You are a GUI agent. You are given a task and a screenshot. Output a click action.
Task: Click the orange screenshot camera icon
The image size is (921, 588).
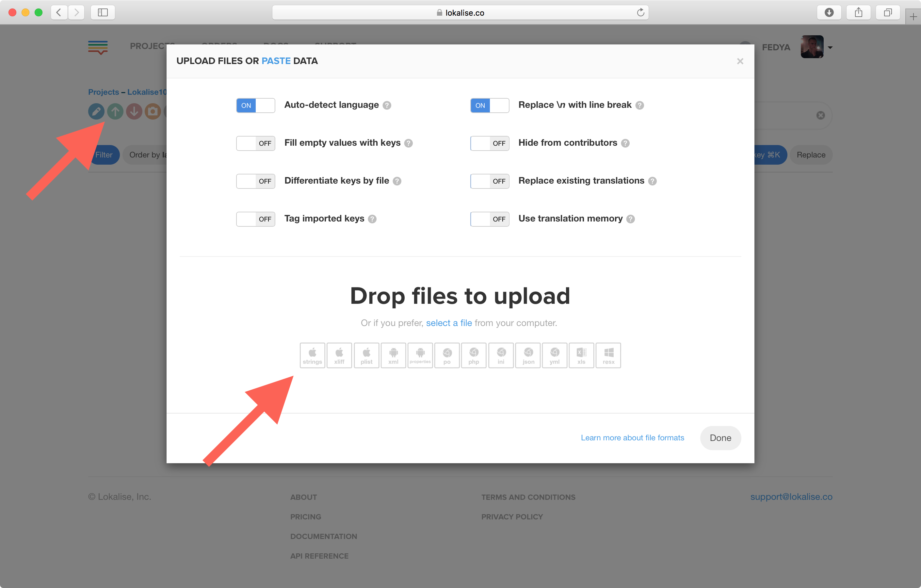click(x=153, y=112)
